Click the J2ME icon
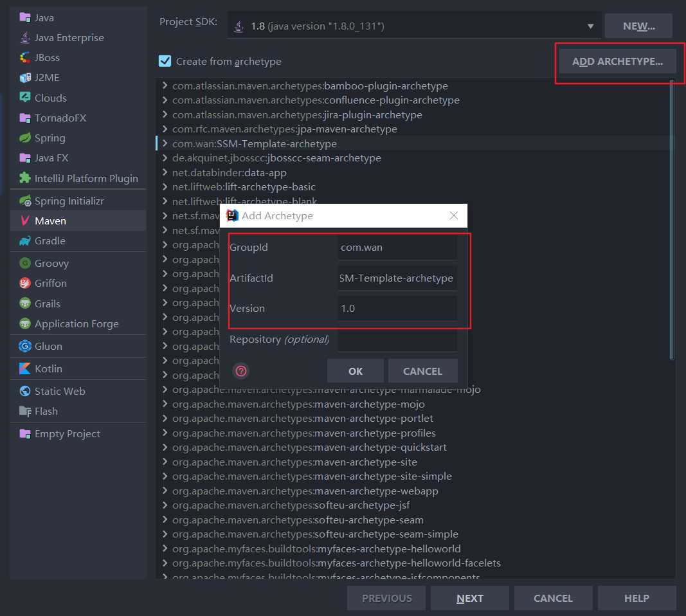The width and height of the screenshot is (686, 616). point(25,77)
